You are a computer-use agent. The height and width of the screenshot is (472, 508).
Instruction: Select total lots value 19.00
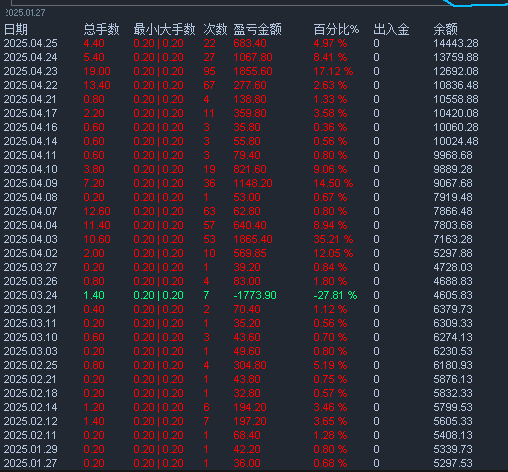[97, 71]
